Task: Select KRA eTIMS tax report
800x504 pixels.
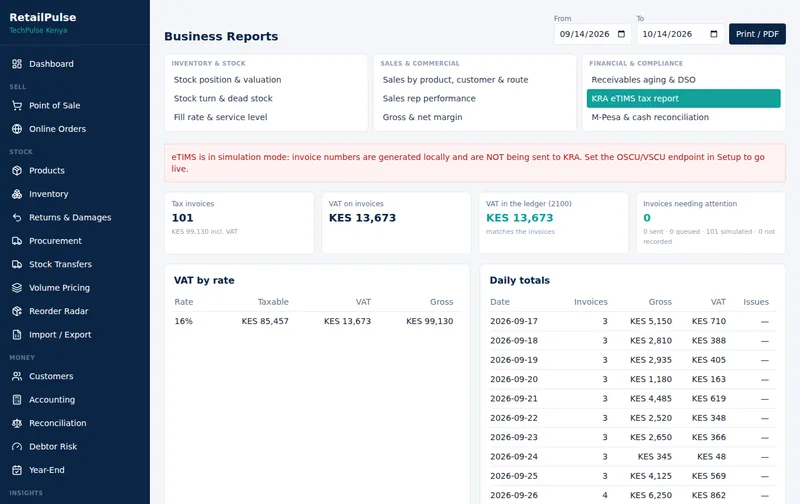Action: pyautogui.click(x=684, y=98)
